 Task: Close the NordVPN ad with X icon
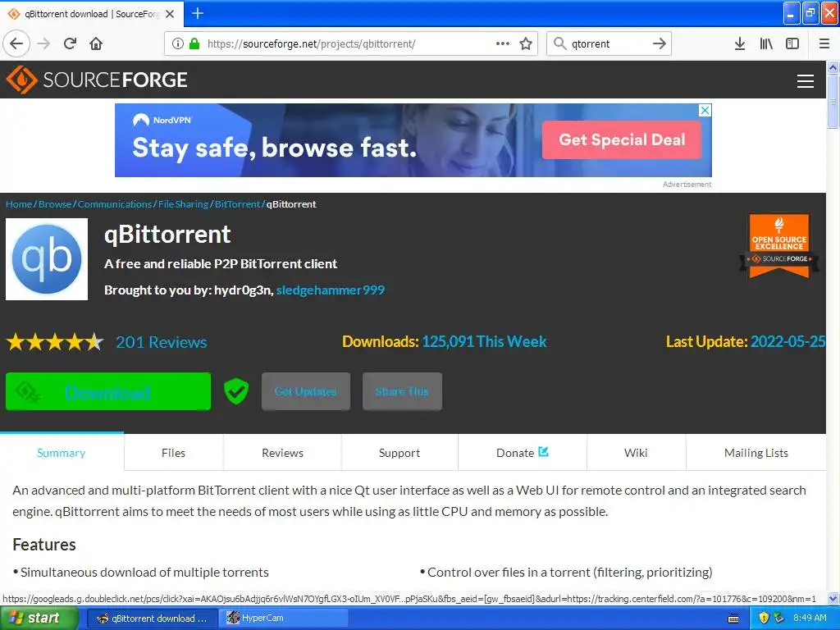pos(705,111)
